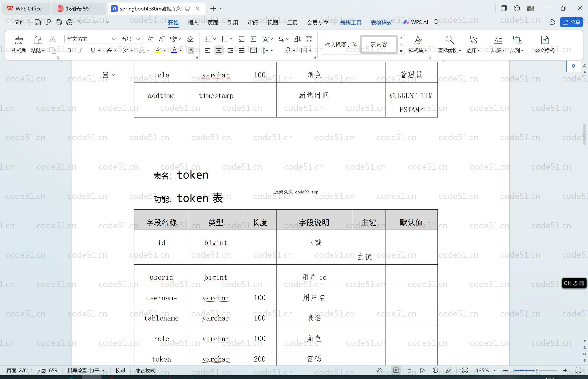The height and width of the screenshot is (379, 588).
Task: Toggle Bold formatting
Action: pyautogui.click(x=69, y=50)
